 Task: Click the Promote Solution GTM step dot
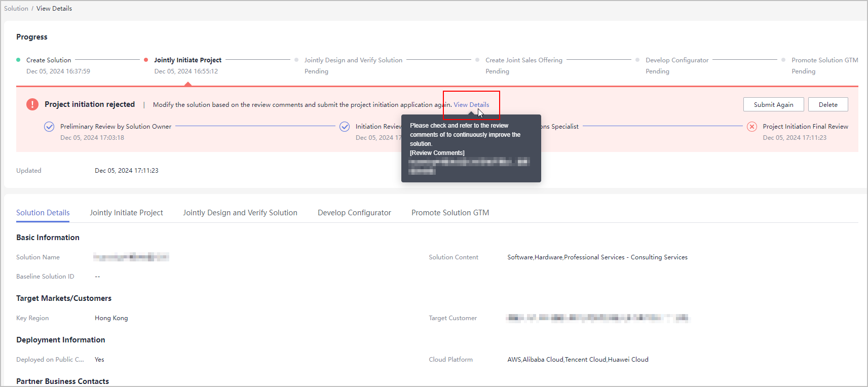783,60
